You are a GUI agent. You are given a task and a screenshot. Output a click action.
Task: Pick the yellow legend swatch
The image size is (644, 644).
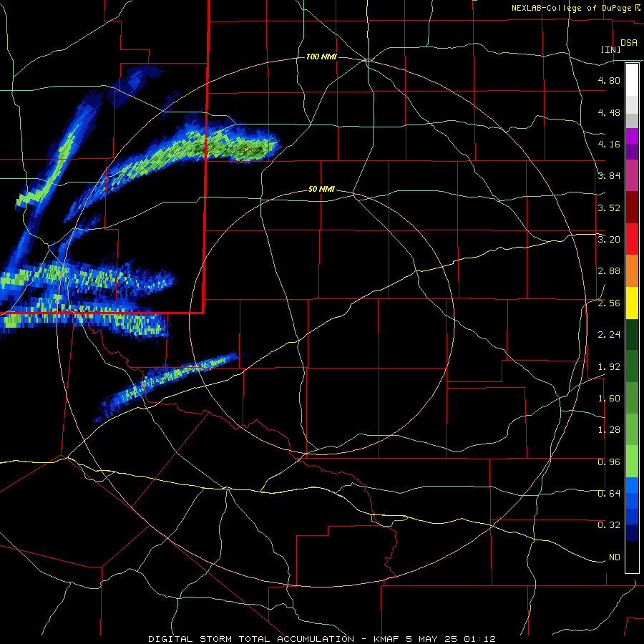tap(632, 303)
